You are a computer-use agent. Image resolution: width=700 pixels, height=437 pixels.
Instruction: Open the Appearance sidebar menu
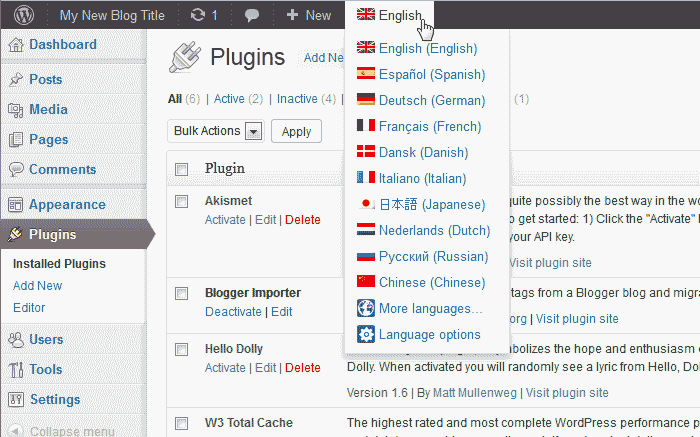point(67,204)
